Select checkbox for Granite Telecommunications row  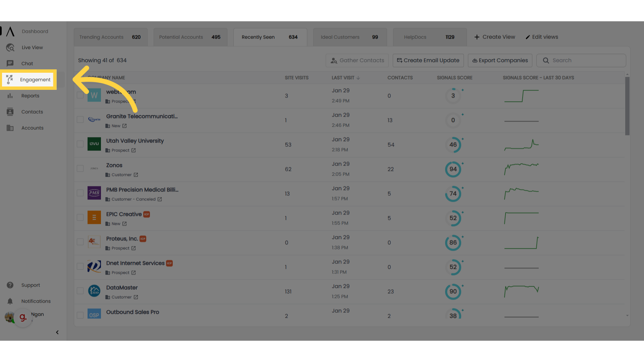80,120
